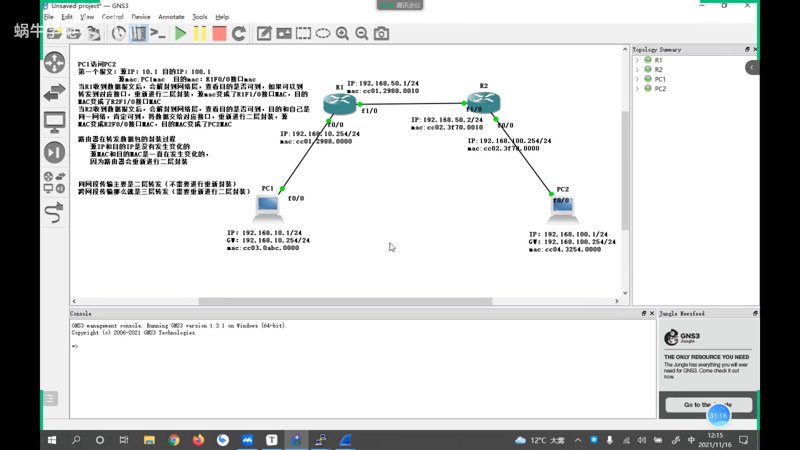Toggle show interface labels toolbar button
This screenshot has height=450, width=800.
138,34
